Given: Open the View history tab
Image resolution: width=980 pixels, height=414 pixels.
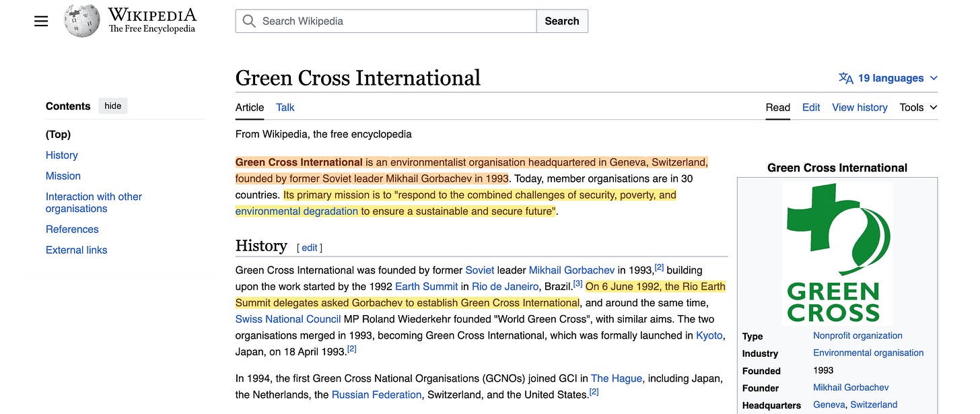Looking at the screenshot, I should click(860, 107).
